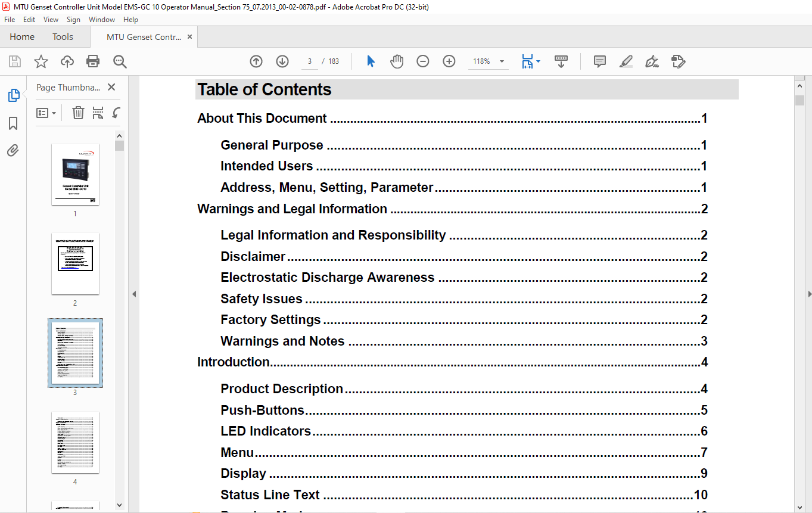Open 'Product Description' contents entry

pyautogui.click(x=464, y=389)
